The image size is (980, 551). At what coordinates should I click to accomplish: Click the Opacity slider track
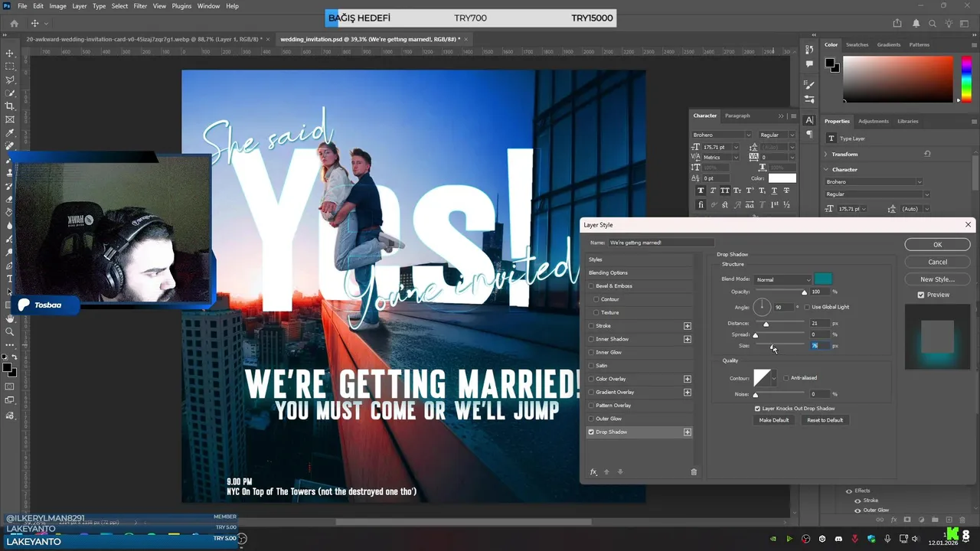(781, 292)
